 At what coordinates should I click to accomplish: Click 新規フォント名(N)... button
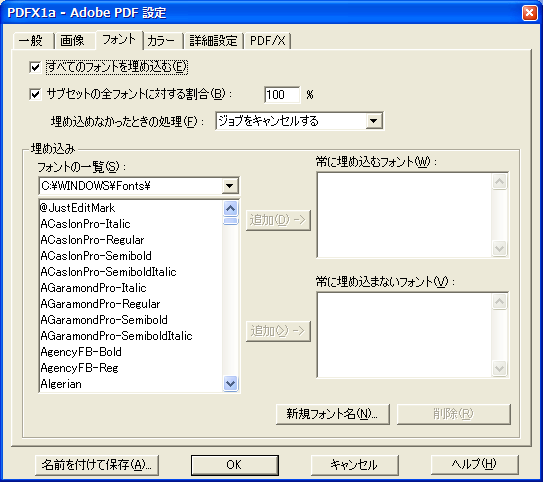[x=333, y=414]
